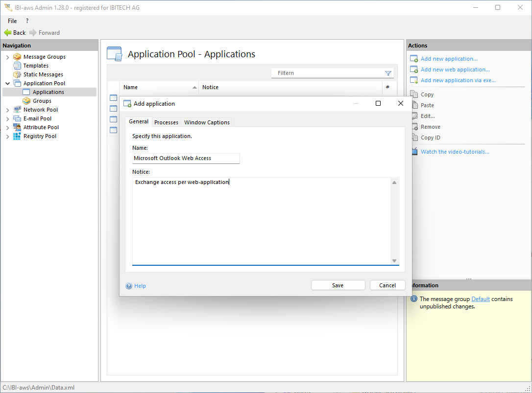Open the File menu
Screen dimensions: 532x393
point(12,21)
